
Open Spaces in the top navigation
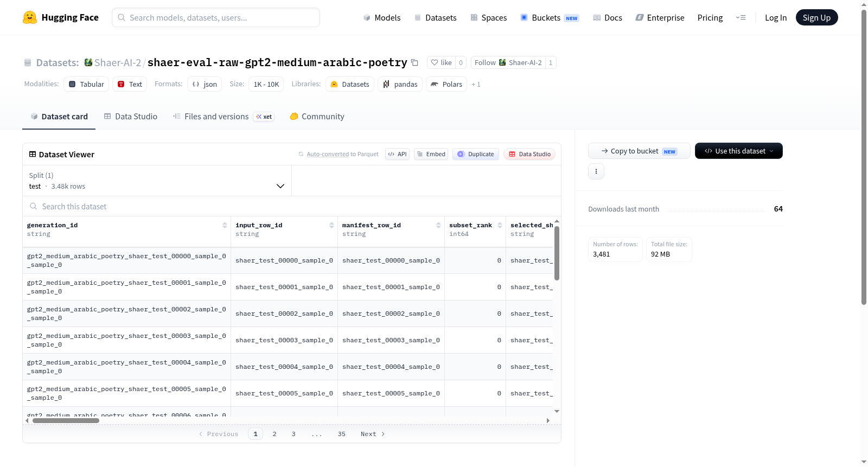[488, 17]
